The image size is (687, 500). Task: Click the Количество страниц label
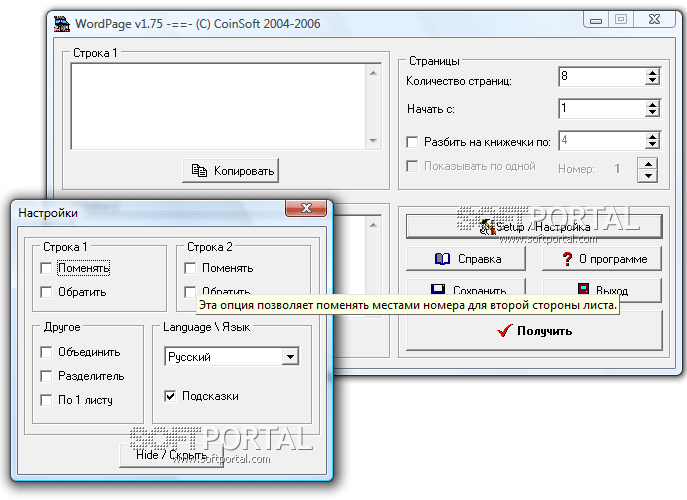click(x=459, y=81)
